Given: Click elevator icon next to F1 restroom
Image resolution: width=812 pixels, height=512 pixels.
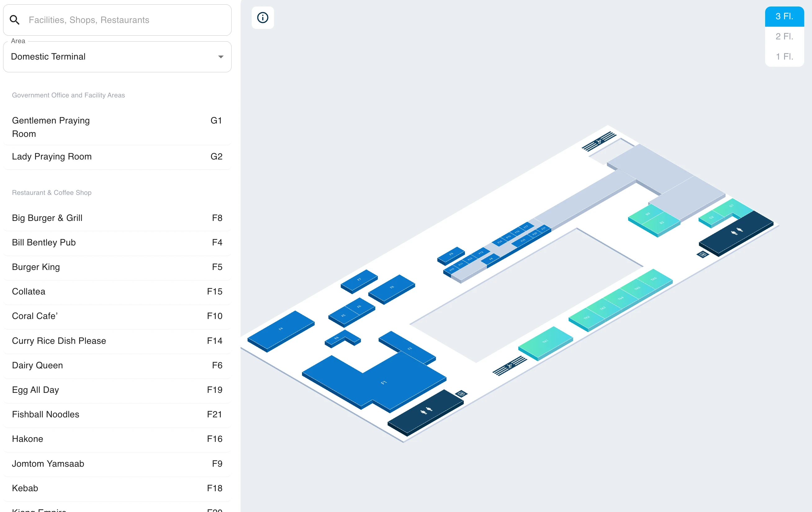Looking at the screenshot, I should point(461,393).
